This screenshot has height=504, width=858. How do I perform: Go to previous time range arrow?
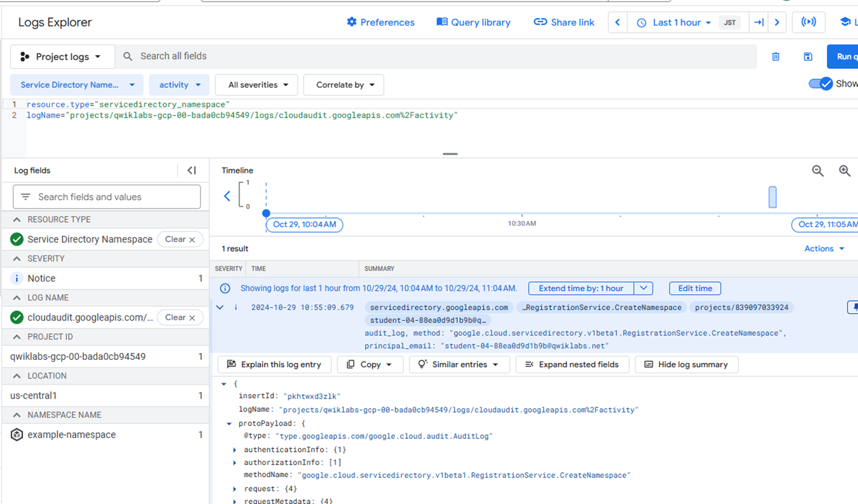pyautogui.click(x=617, y=22)
